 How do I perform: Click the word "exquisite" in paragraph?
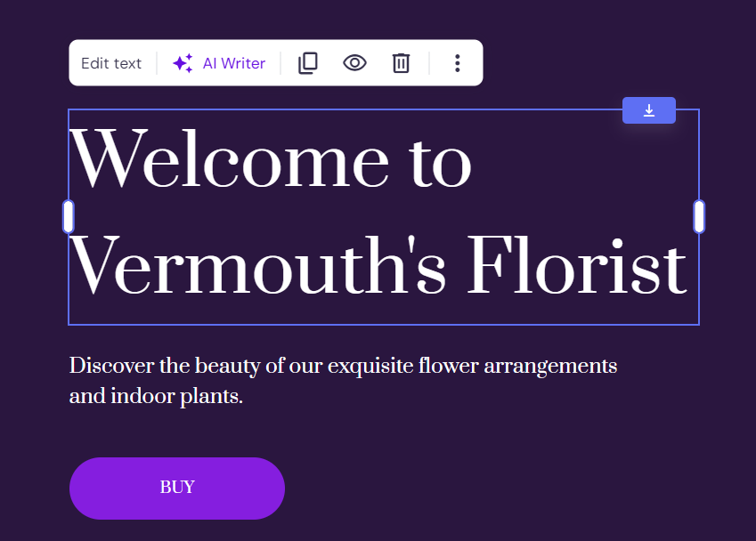pos(370,366)
